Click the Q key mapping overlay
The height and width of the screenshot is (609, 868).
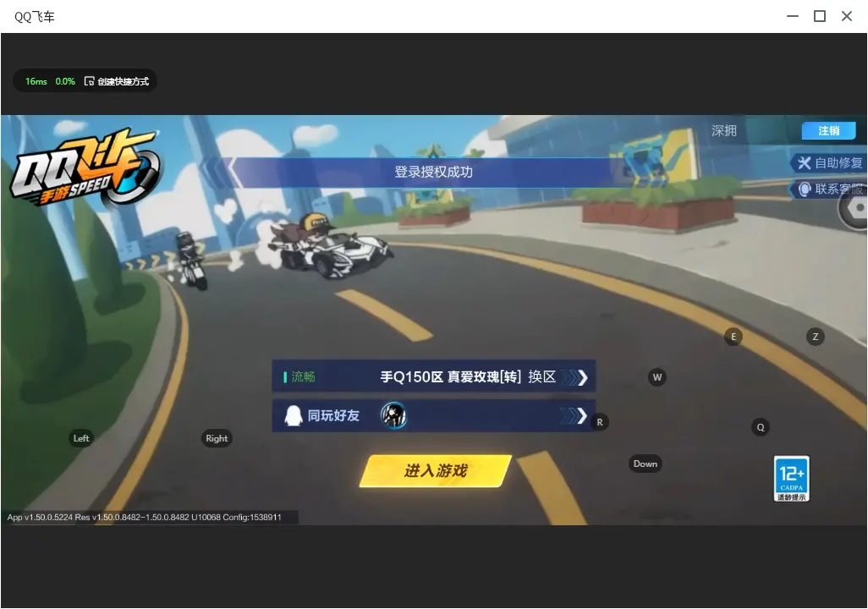pos(761,427)
